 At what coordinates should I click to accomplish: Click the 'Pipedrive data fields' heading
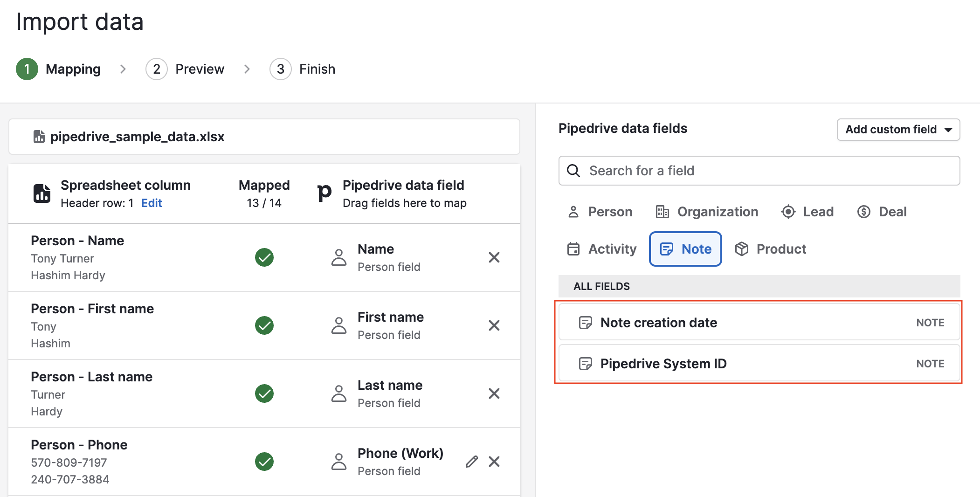pos(623,129)
